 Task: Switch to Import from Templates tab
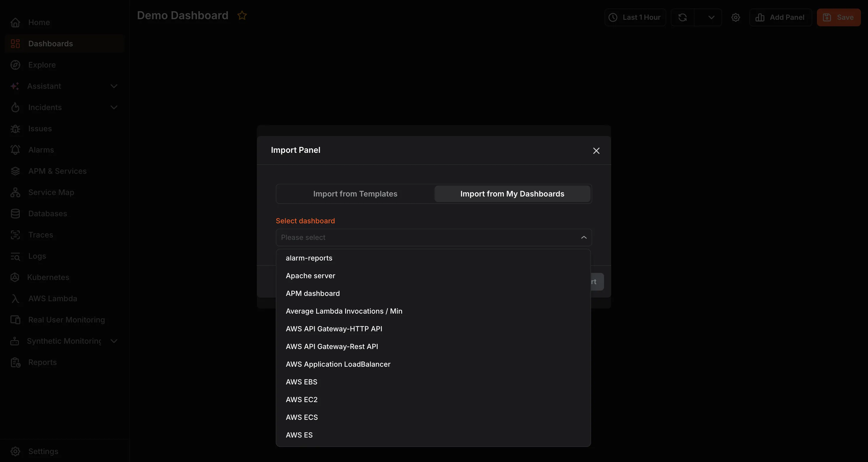[x=355, y=194]
